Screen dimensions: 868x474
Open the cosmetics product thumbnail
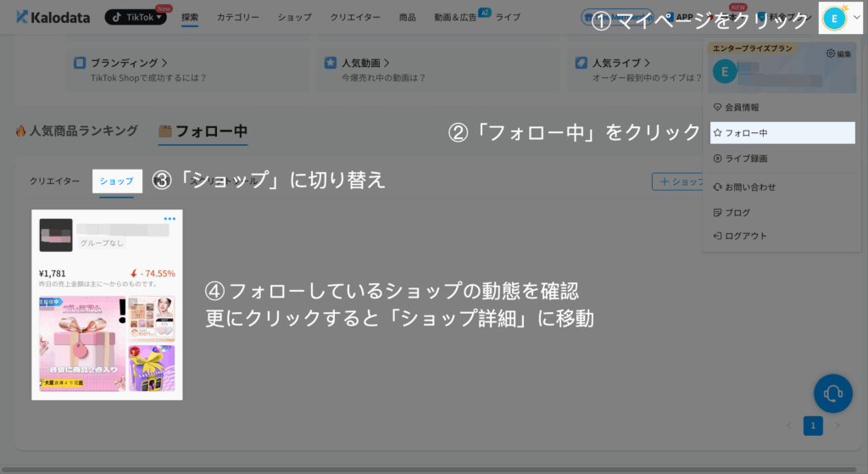click(x=152, y=318)
